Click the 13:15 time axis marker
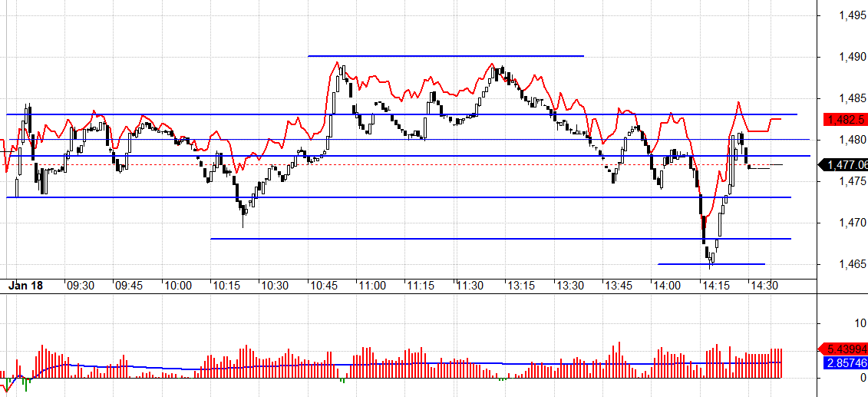The width and height of the screenshot is (868, 397). (x=521, y=286)
